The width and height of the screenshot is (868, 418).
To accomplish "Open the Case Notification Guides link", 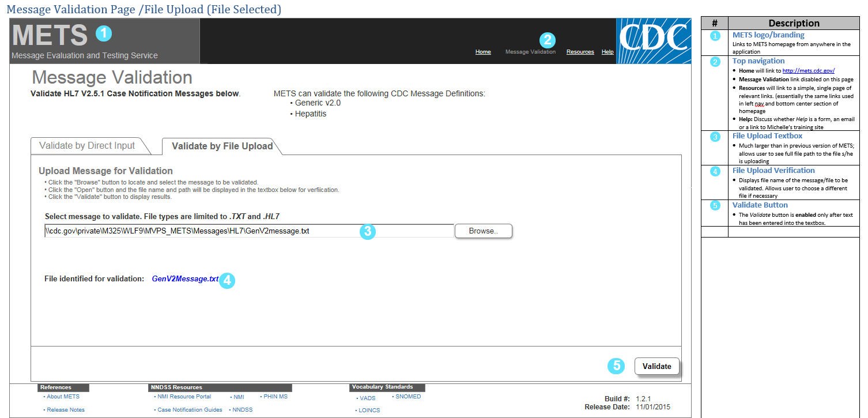I will click(x=190, y=410).
